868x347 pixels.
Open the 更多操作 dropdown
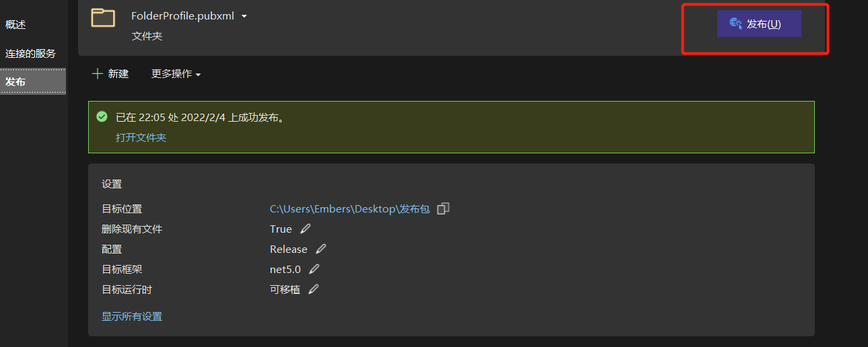click(176, 74)
